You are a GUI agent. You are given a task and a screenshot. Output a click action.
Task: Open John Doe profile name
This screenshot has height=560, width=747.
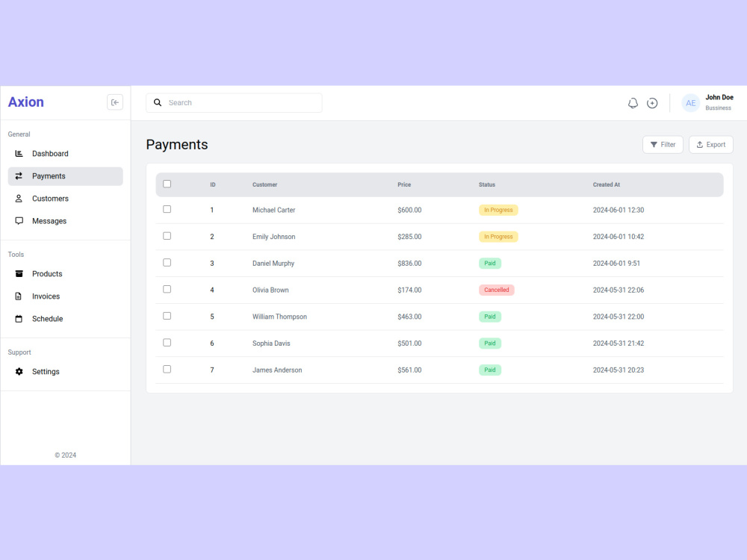[719, 97]
